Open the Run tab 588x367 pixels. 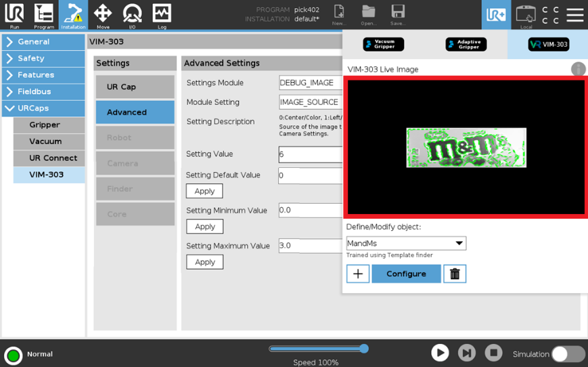point(14,15)
